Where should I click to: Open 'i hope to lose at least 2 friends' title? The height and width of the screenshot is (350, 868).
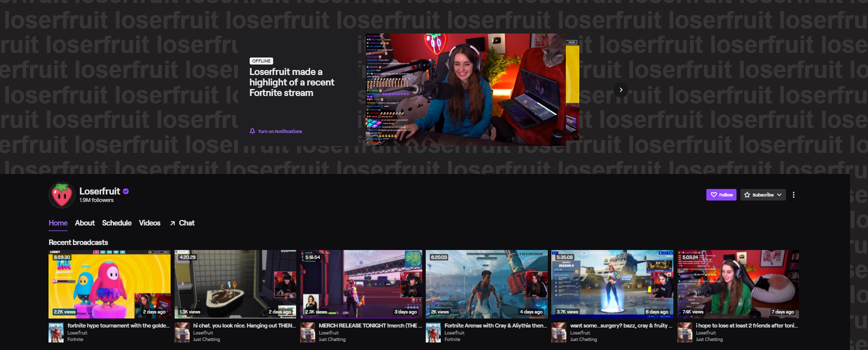point(747,325)
